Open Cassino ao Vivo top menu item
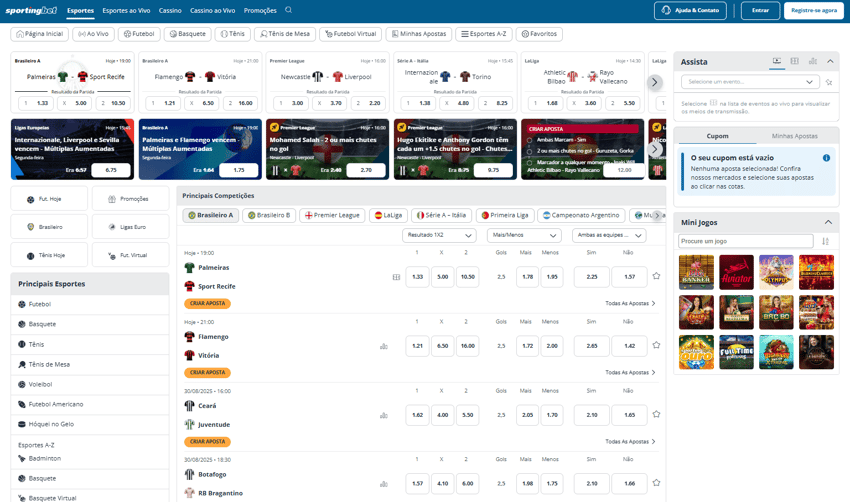This screenshot has height=502, width=850. 212,10
